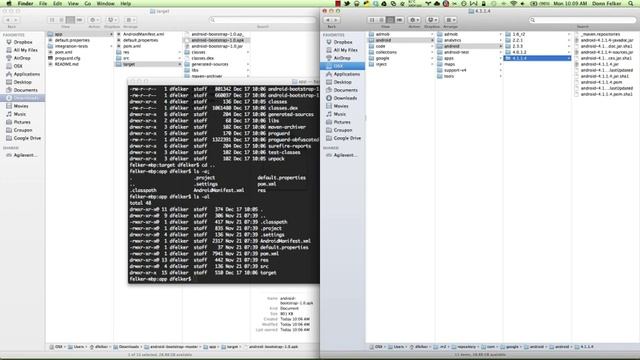Click the Twitter icon in the menu bar

click(x=347, y=3)
